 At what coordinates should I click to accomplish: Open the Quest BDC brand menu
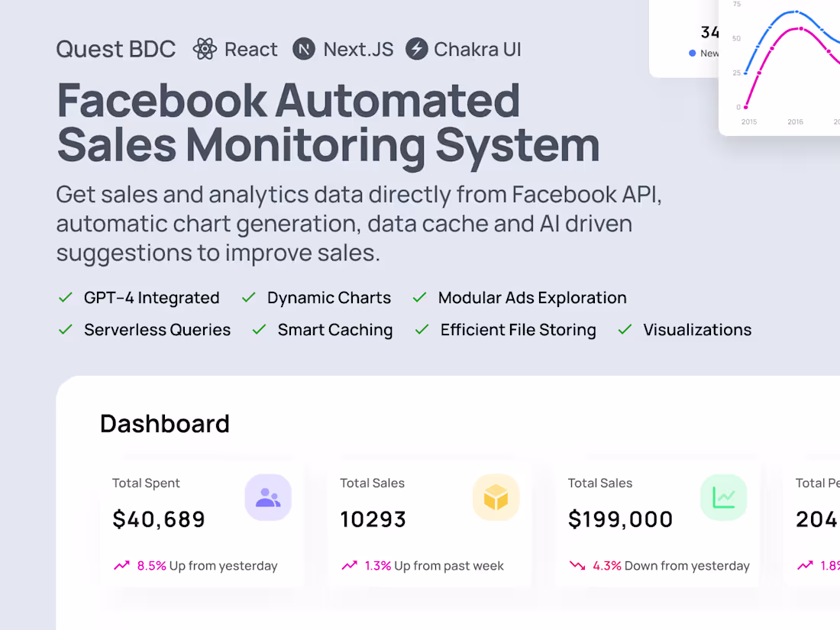115,49
